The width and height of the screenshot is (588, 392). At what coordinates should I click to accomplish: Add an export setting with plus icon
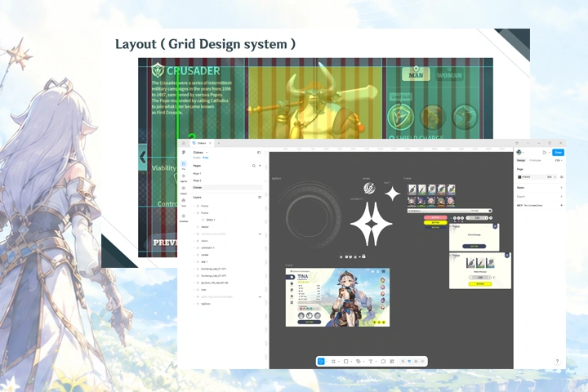click(561, 196)
